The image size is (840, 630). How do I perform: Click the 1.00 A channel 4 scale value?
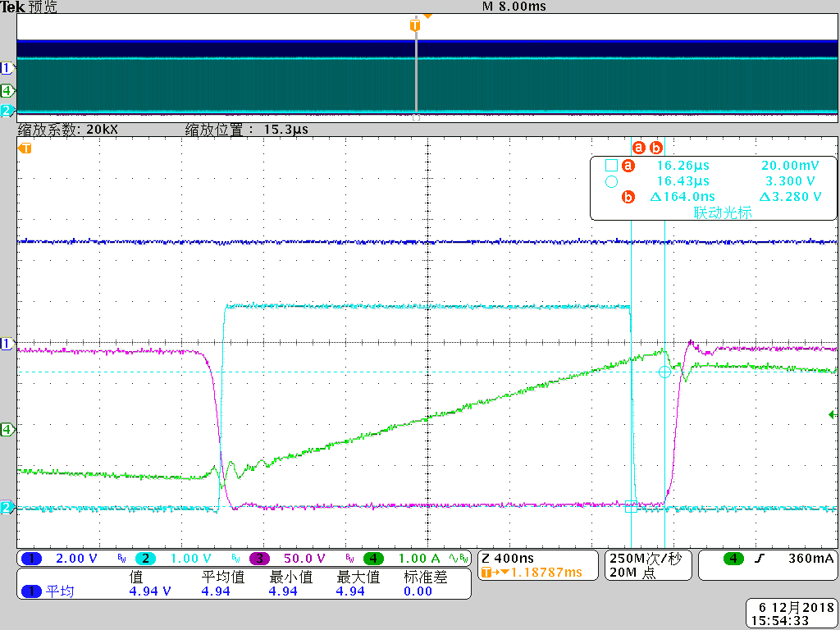(x=419, y=559)
